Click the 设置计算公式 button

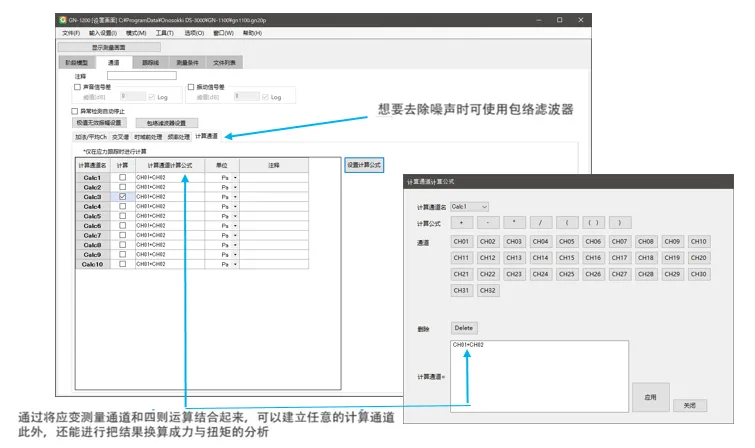pyautogui.click(x=363, y=165)
